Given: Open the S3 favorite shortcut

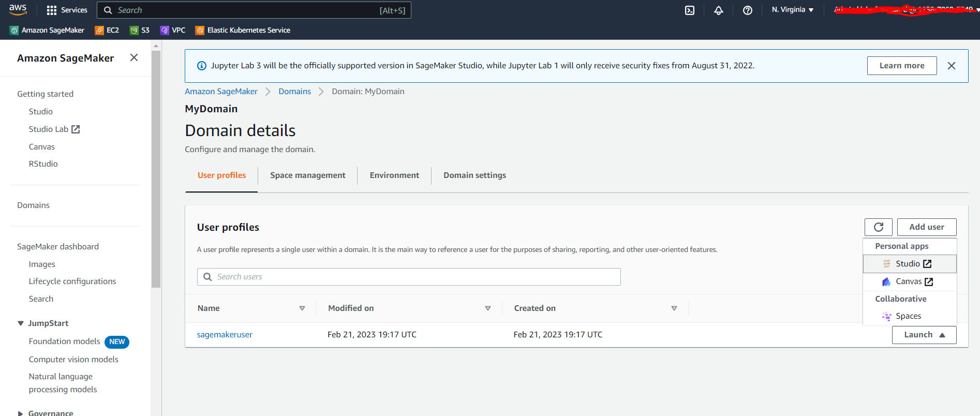Looking at the screenshot, I should coord(140,30).
